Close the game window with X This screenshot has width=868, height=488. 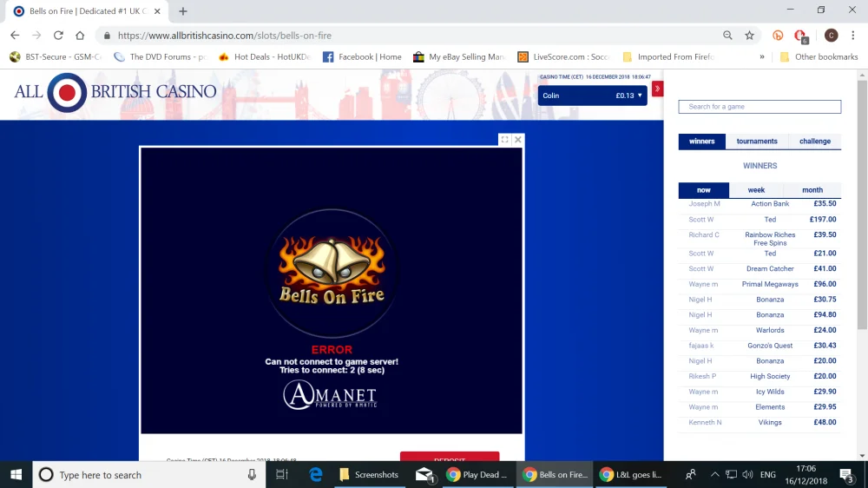518,140
